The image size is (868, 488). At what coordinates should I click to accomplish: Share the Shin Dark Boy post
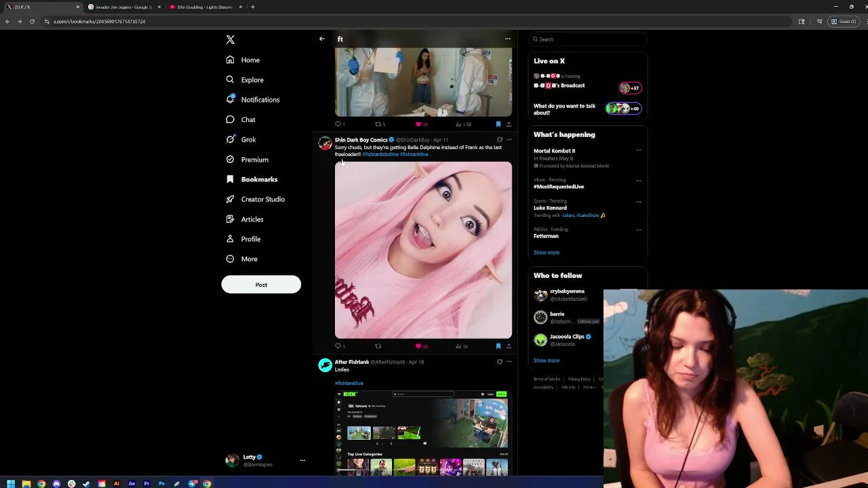coord(509,346)
